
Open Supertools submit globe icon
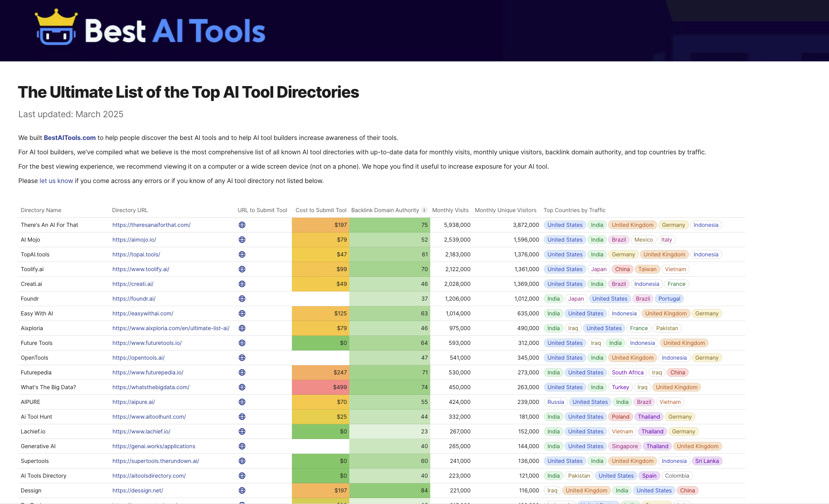point(242,461)
